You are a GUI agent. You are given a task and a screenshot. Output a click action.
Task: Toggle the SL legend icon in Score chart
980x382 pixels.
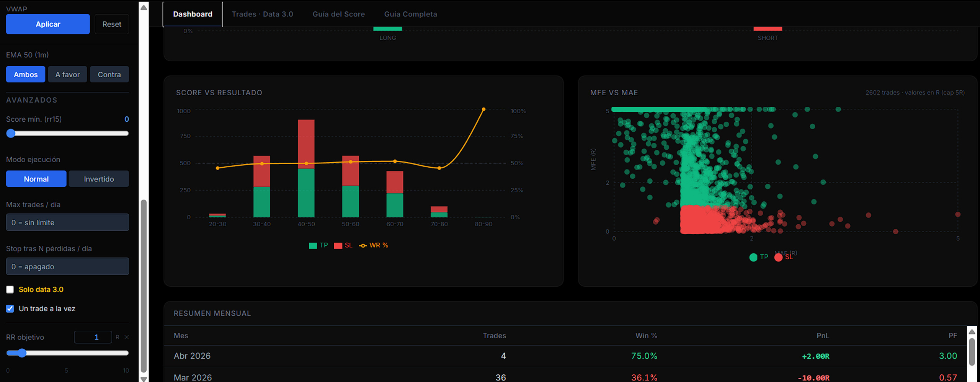338,246
